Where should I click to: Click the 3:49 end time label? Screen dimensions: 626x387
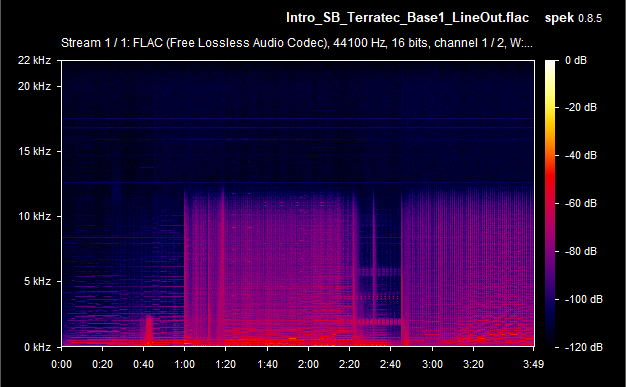point(533,364)
